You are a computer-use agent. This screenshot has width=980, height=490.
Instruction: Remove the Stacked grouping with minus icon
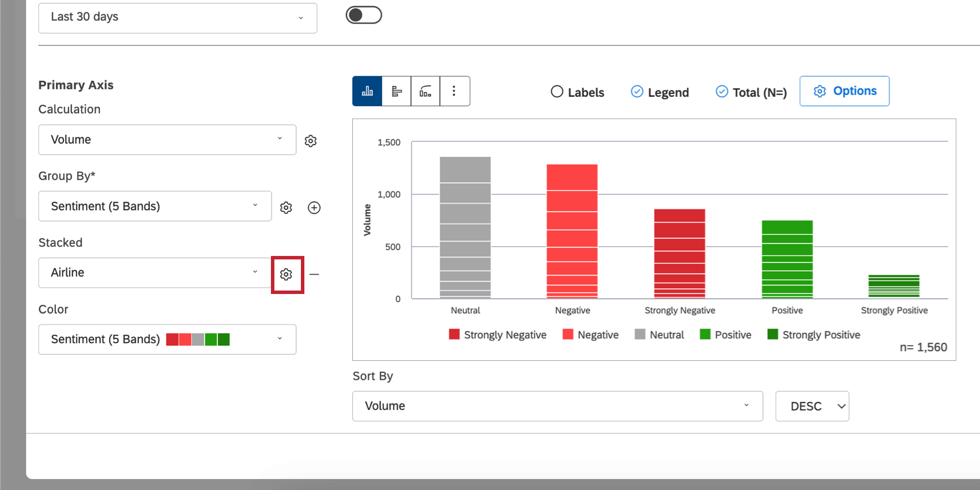pyautogui.click(x=314, y=274)
